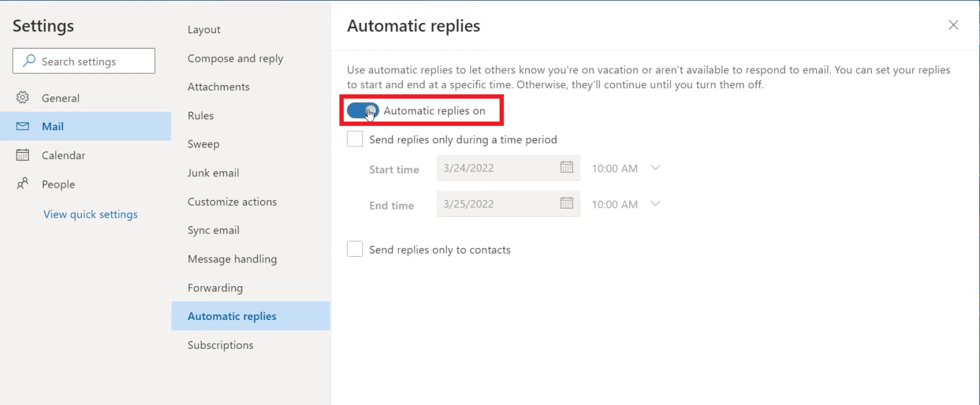
Task: Select the Automatic replies highlighted entry
Action: (x=232, y=316)
